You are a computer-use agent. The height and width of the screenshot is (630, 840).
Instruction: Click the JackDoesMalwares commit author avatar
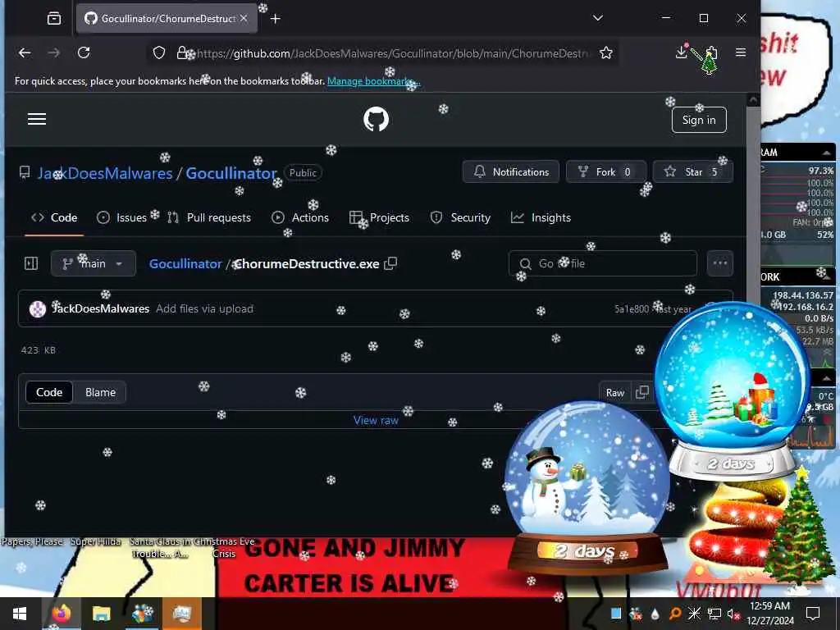(x=38, y=309)
